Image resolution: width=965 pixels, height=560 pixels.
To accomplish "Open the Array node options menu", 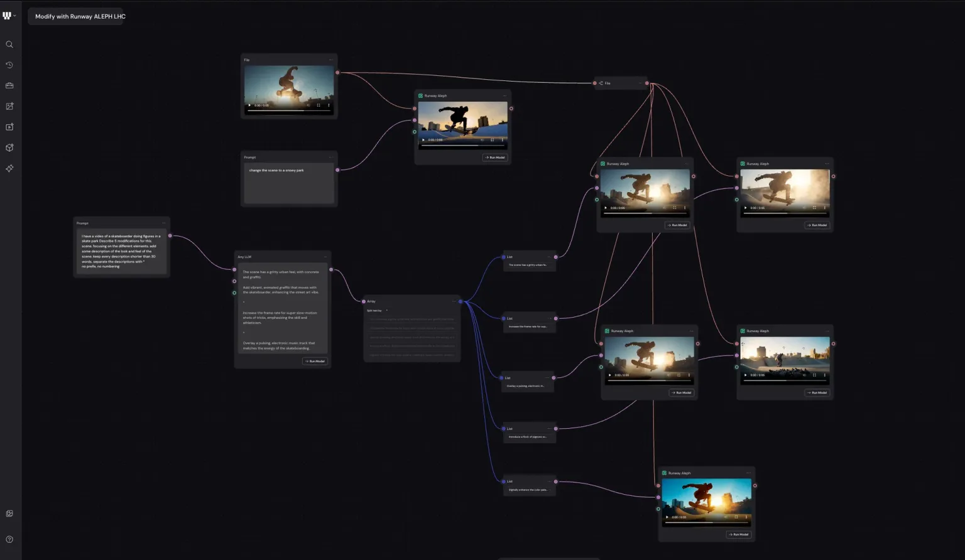I will point(454,301).
